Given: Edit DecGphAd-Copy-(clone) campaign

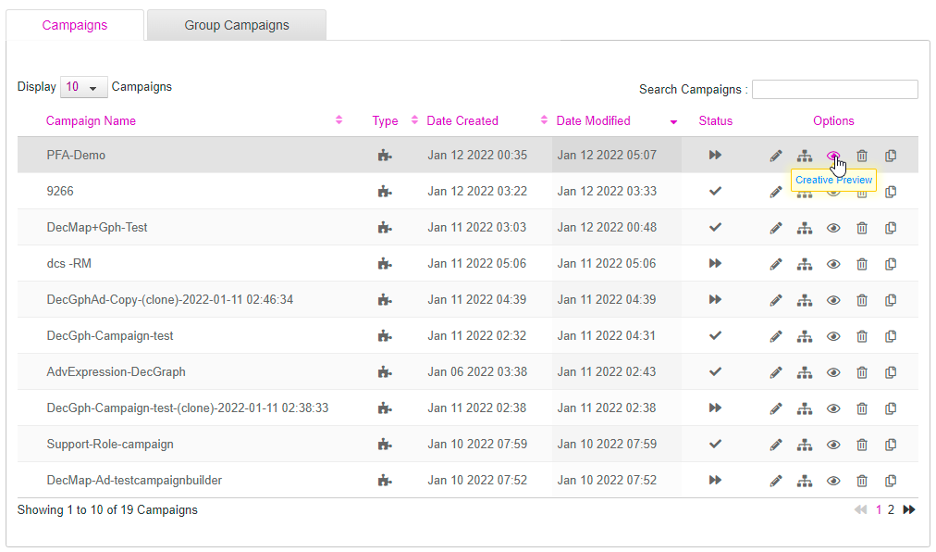Looking at the screenshot, I should coord(775,300).
